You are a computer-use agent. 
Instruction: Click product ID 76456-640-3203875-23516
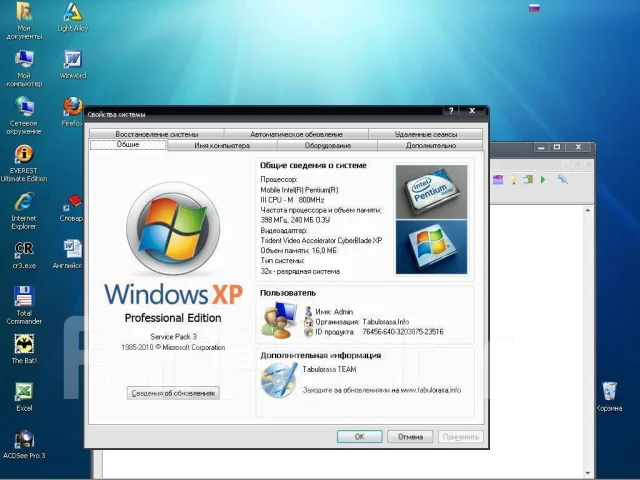click(403, 332)
